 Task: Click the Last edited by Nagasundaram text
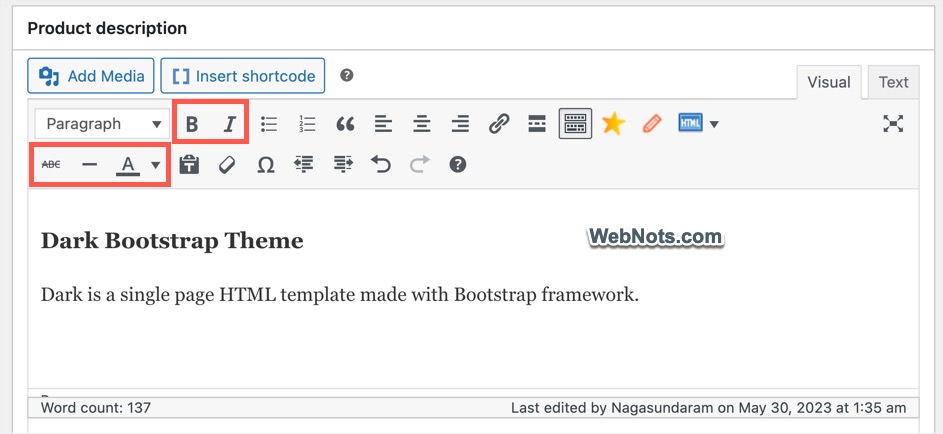(x=708, y=408)
